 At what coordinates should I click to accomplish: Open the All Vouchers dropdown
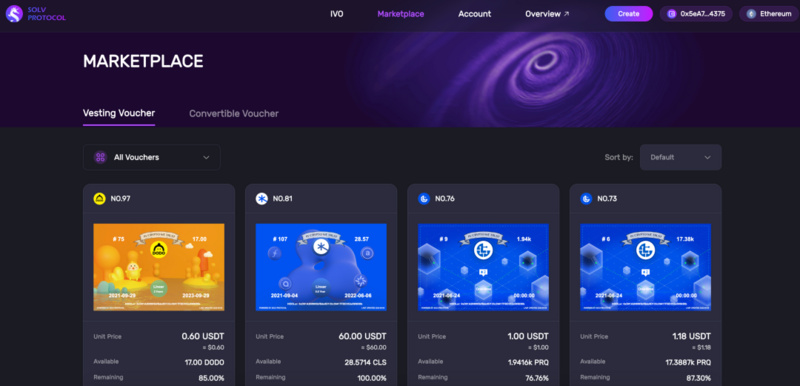tap(152, 157)
